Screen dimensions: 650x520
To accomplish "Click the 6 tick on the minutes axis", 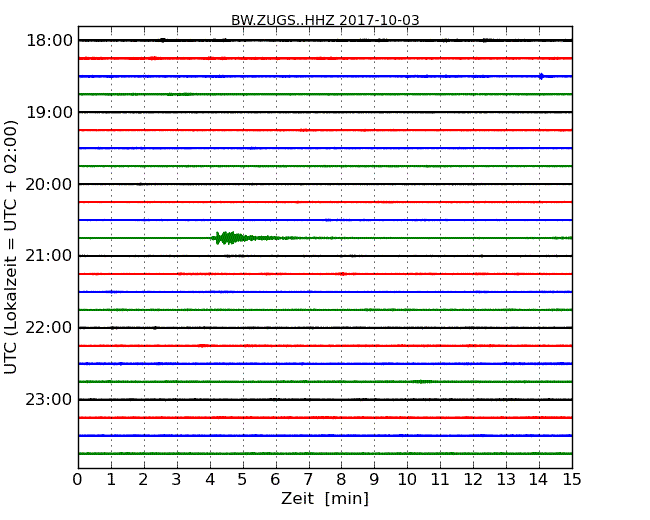I will point(275,480).
